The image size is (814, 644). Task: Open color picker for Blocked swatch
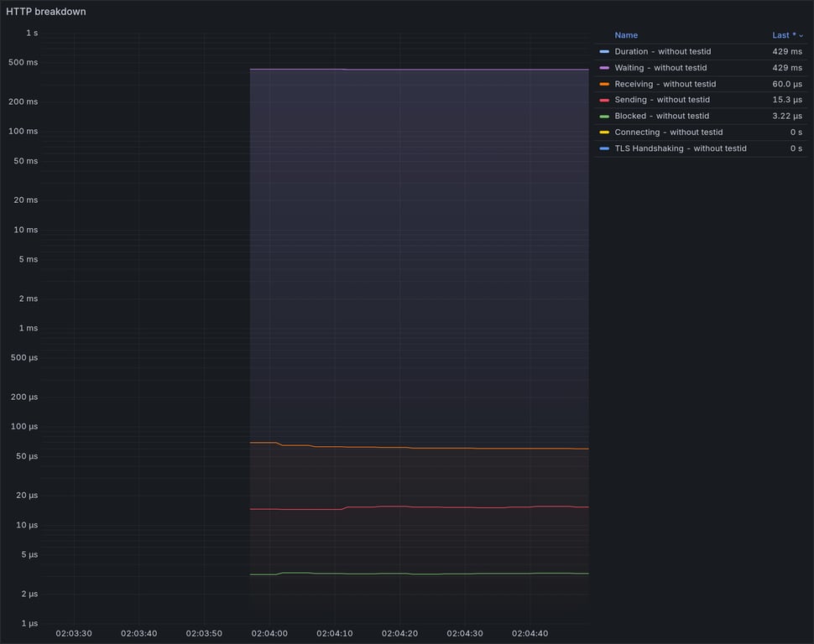(x=603, y=116)
